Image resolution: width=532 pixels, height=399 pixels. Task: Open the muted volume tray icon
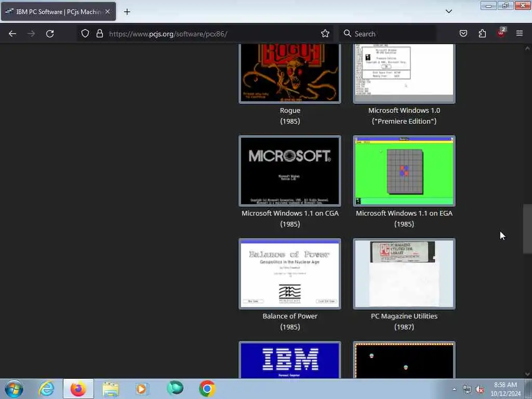(480, 390)
